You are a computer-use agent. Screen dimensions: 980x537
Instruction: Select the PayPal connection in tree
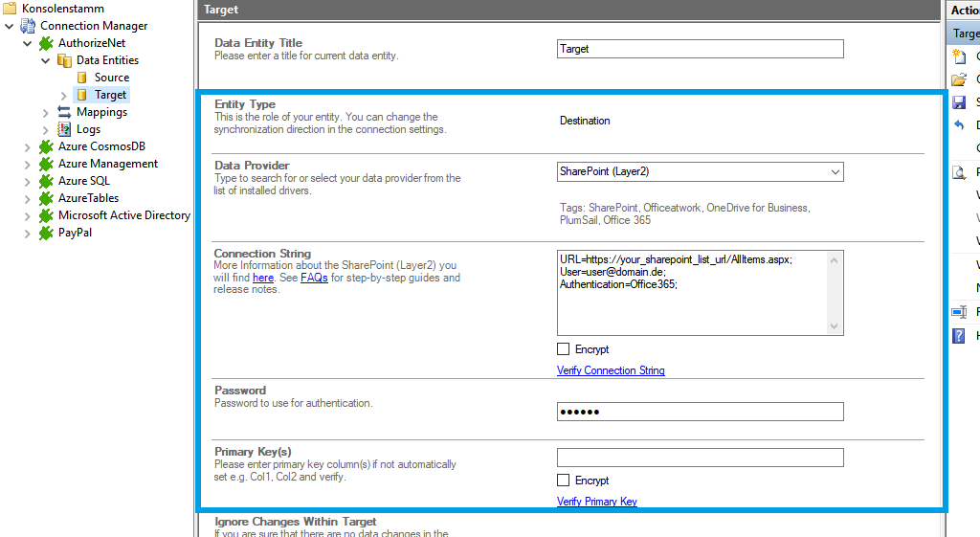pyautogui.click(x=75, y=233)
